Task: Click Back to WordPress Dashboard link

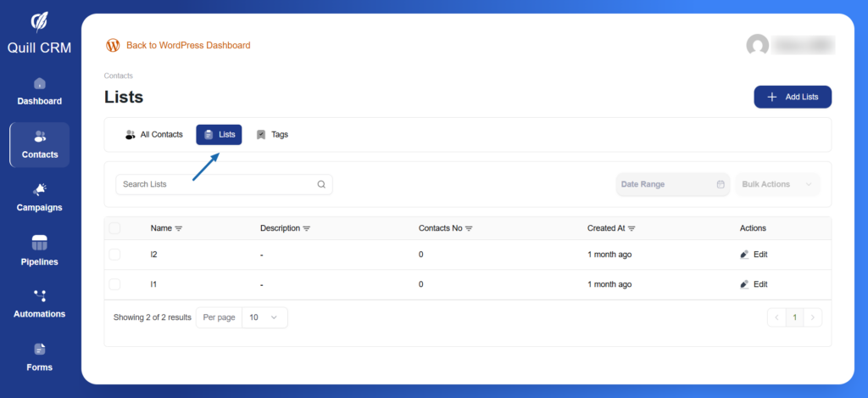Action: tap(187, 45)
